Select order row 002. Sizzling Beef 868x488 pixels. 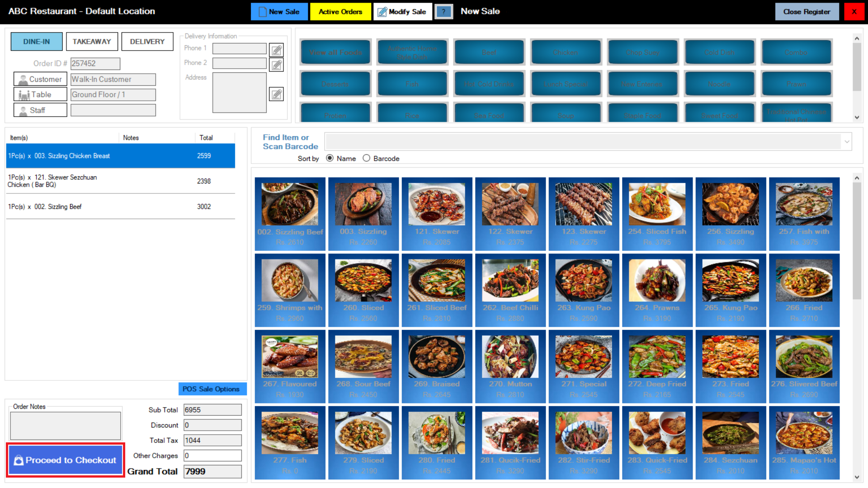click(121, 207)
